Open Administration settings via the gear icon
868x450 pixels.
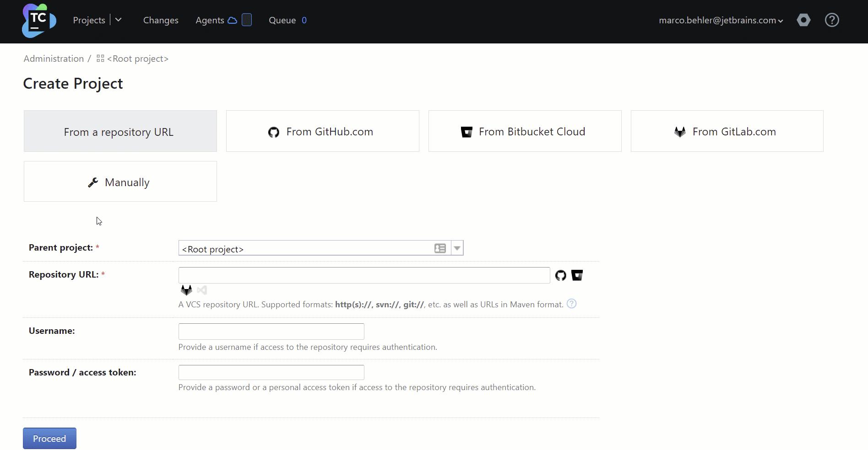[x=804, y=20]
